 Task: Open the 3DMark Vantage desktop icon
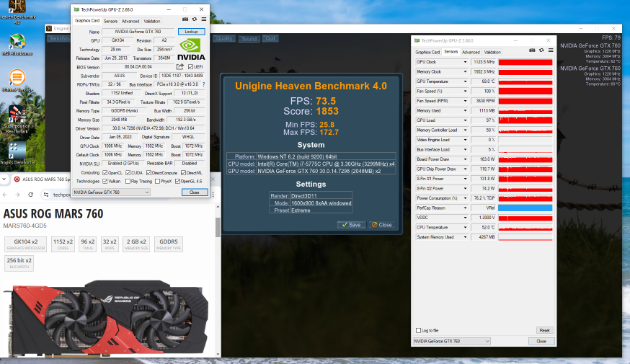17,80
